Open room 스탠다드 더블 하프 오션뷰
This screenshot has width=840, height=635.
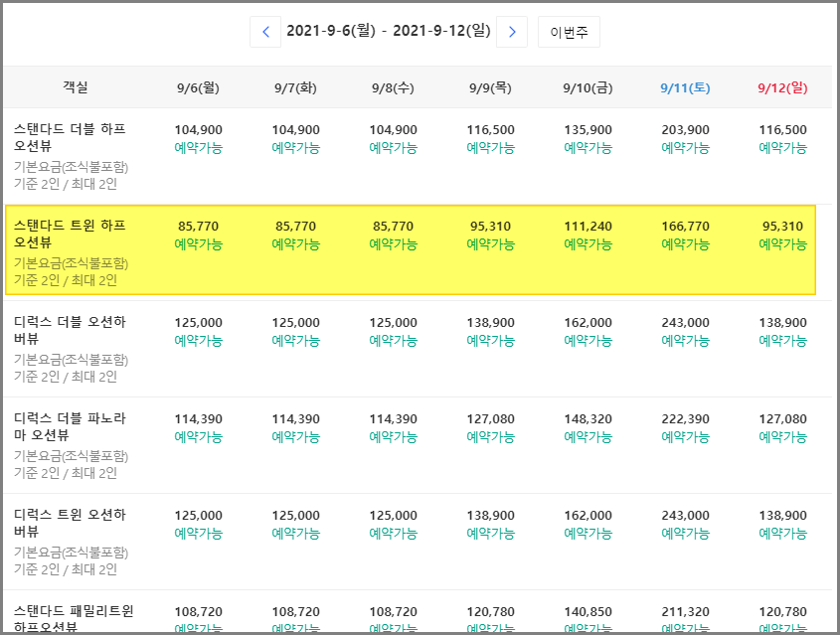pyautogui.click(x=70, y=137)
